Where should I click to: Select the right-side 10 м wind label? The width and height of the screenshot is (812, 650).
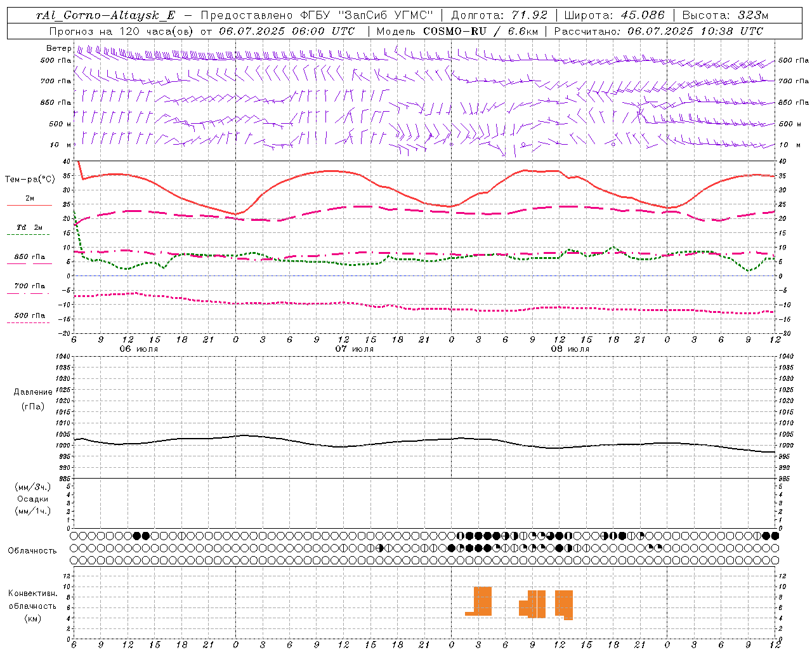(x=789, y=145)
